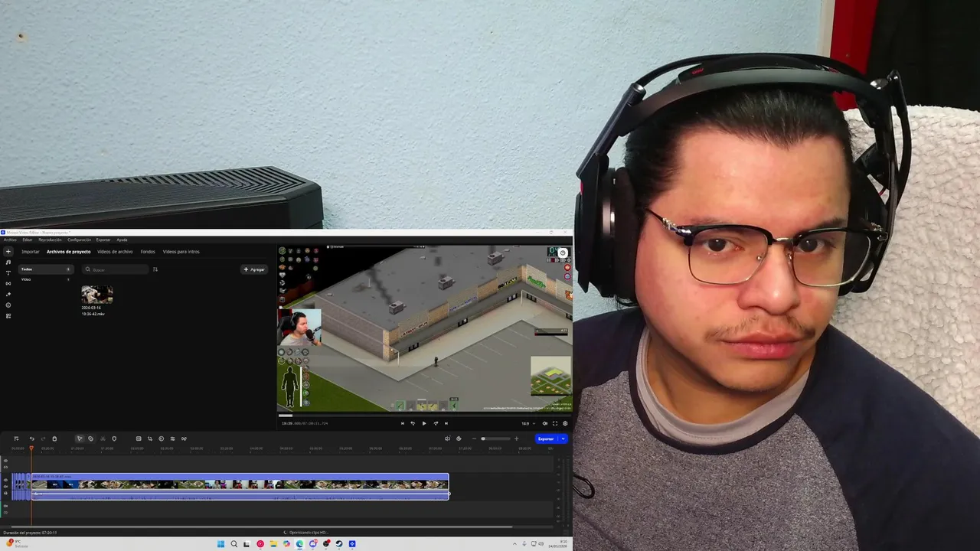Expand the Exportar options arrow
The width and height of the screenshot is (980, 551).
tap(563, 439)
